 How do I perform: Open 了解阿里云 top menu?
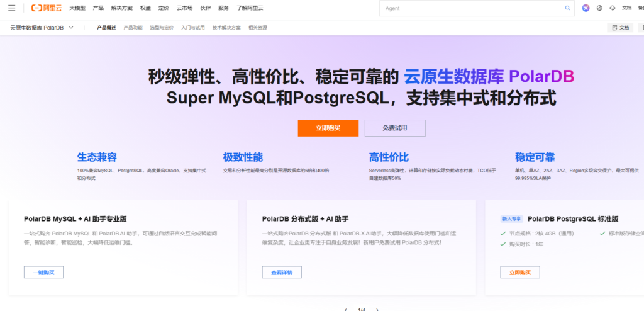click(x=250, y=8)
